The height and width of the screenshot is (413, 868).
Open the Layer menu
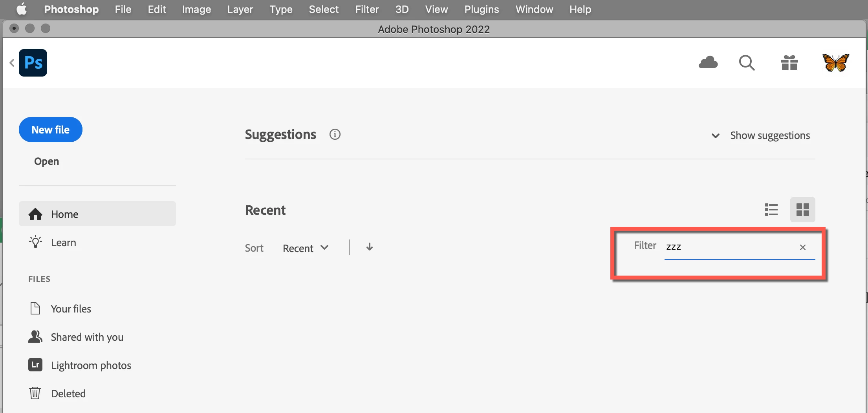coord(240,9)
